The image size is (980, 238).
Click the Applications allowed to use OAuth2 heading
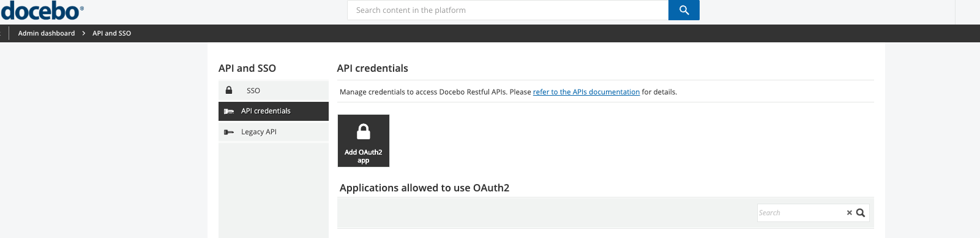[x=424, y=188]
